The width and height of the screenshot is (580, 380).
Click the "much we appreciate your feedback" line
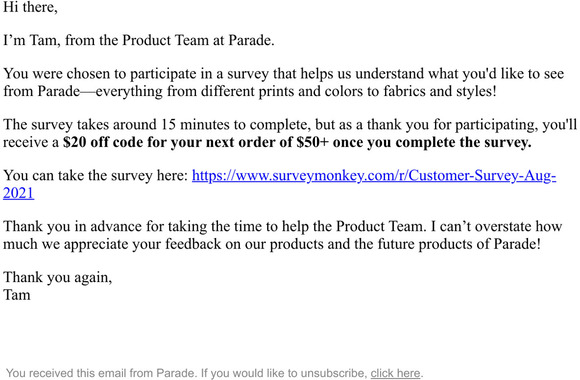coord(112,244)
